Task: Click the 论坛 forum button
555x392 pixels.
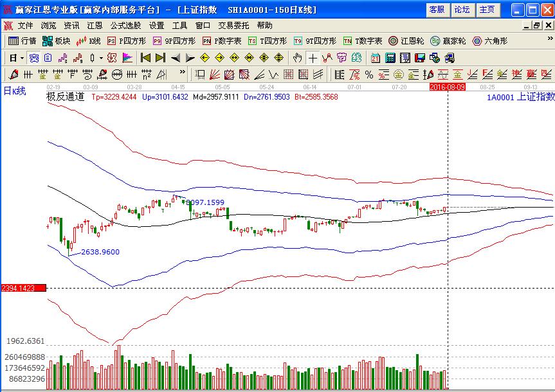Action: click(462, 10)
